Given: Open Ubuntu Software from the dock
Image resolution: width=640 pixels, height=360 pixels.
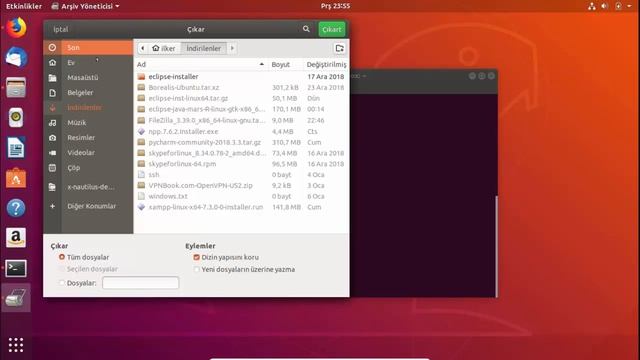Looking at the screenshot, I should (16, 178).
